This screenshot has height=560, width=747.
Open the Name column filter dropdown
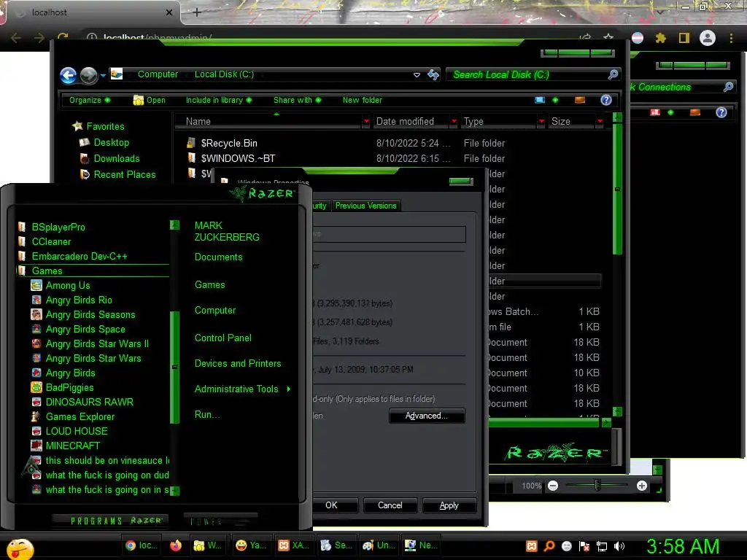click(366, 122)
